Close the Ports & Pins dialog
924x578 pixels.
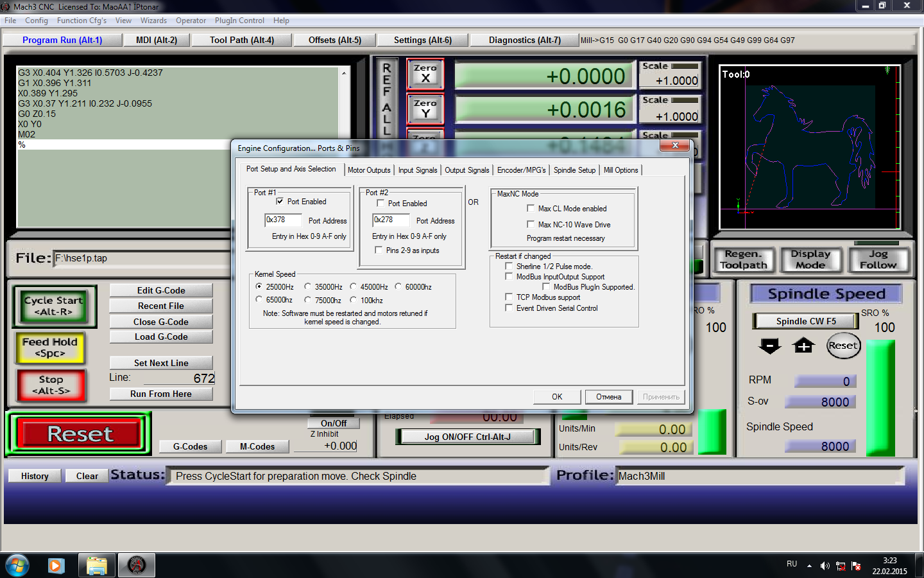coord(675,146)
